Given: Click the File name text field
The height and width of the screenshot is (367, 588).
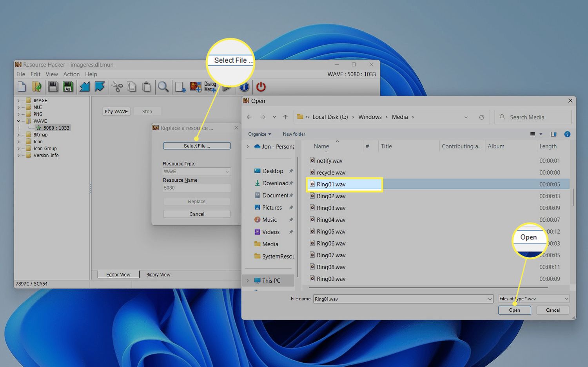Looking at the screenshot, I should tap(400, 299).
